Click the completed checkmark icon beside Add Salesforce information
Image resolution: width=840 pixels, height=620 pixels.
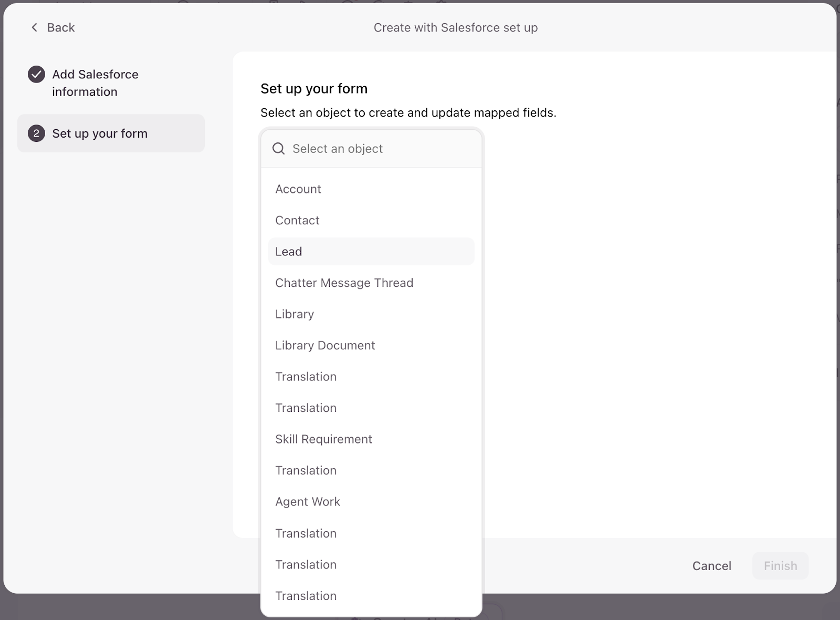pyautogui.click(x=36, y=75)
